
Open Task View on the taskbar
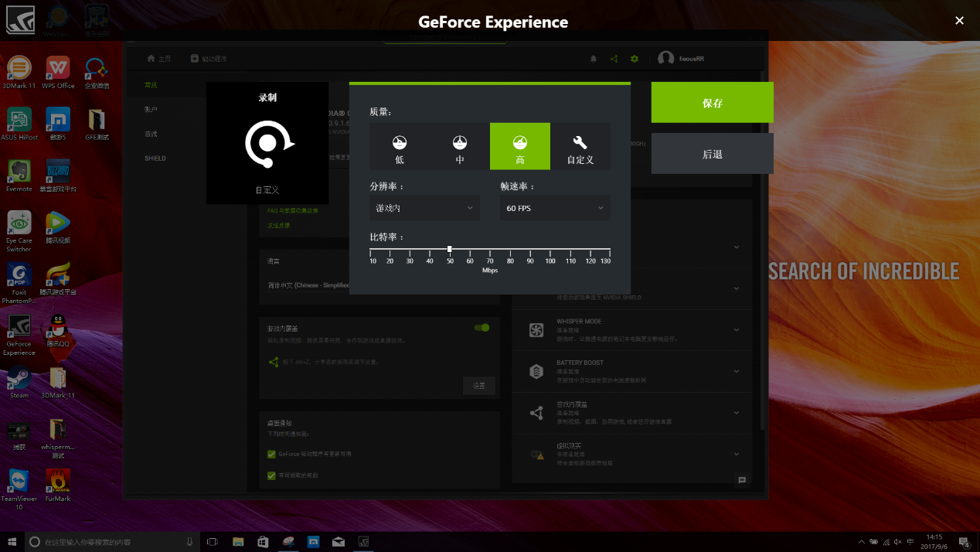pyautogui.click(x=213, y=542)
